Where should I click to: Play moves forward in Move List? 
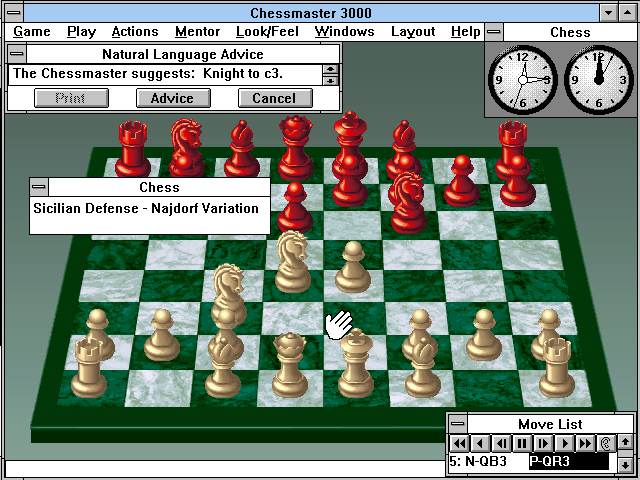[564, 443]
